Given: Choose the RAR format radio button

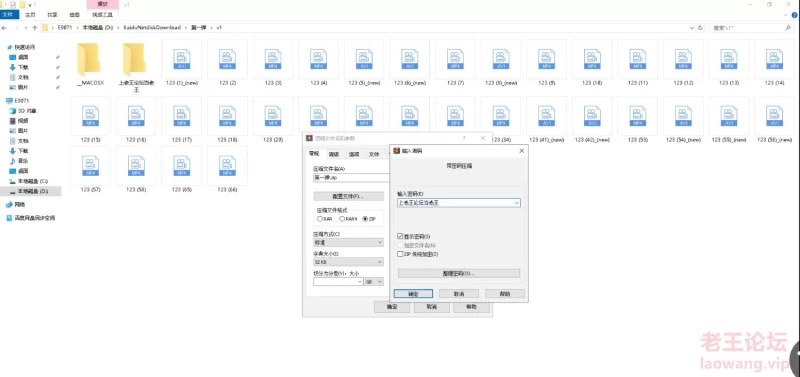Looking at the screenshot, I should click(x=319, y=218).
